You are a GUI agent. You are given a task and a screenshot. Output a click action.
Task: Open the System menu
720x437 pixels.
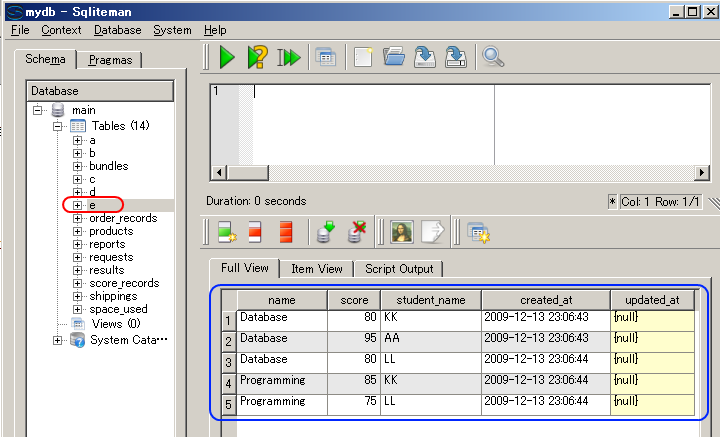pos(172,30)
